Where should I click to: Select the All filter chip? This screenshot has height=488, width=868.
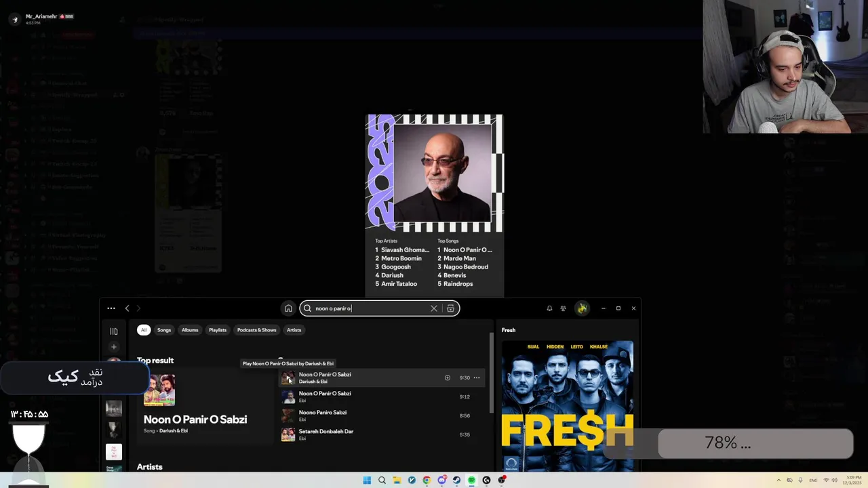(x=144, y=330)
